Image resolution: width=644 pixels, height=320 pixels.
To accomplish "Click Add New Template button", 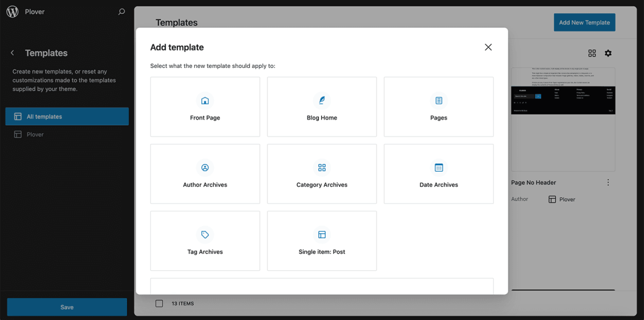I will click(x=584, y=23).
